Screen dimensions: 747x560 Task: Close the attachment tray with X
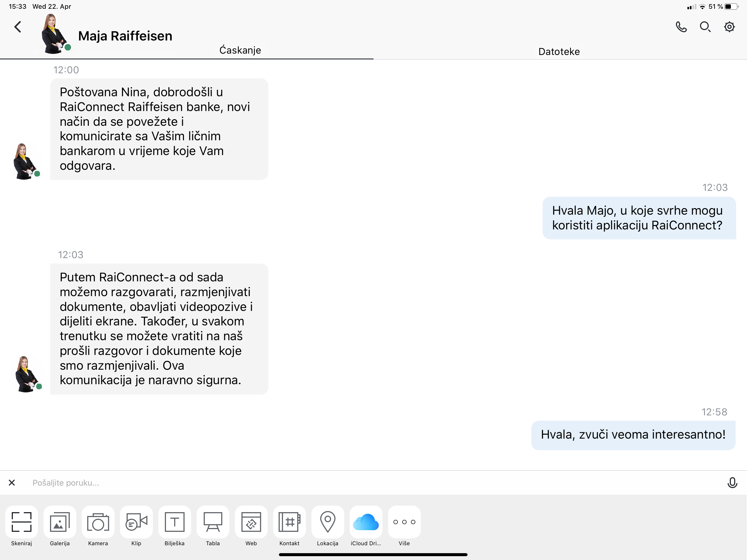pos(12,483)
